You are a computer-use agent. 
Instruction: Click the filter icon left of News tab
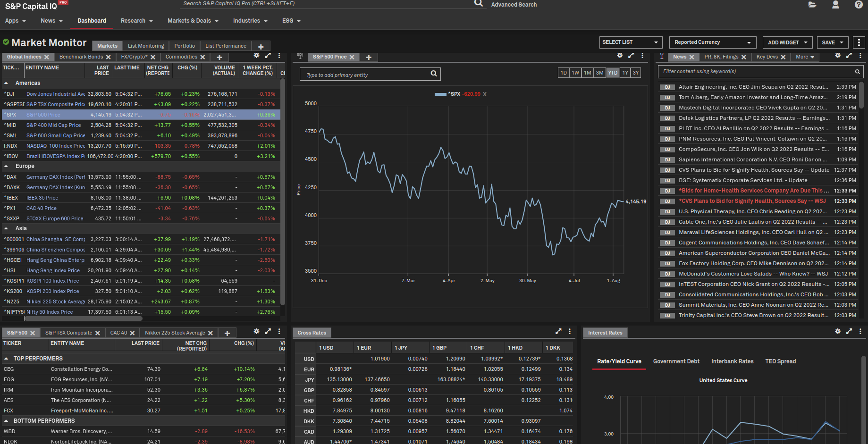point(662,56)
